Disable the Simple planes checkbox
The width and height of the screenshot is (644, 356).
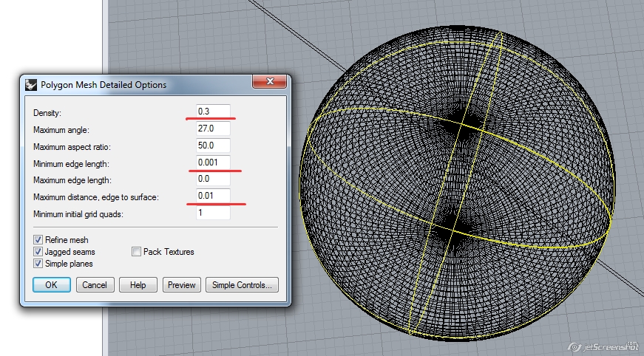[38, 264]
